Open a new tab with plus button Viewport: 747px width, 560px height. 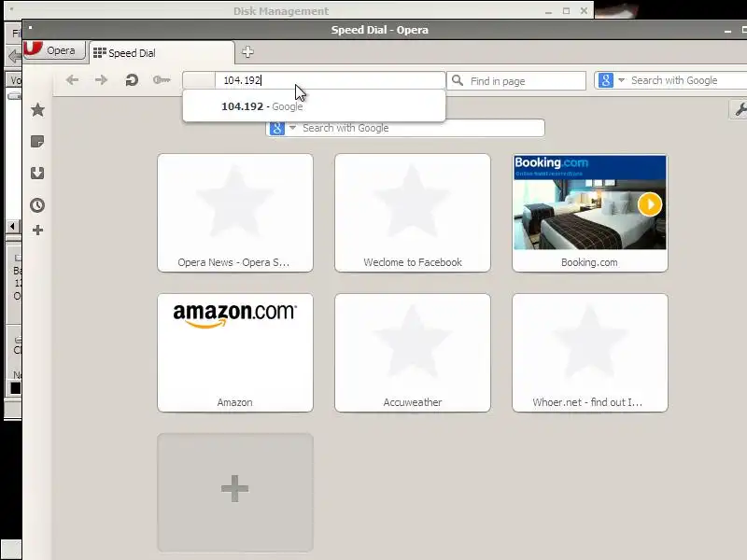click(247, 52)
